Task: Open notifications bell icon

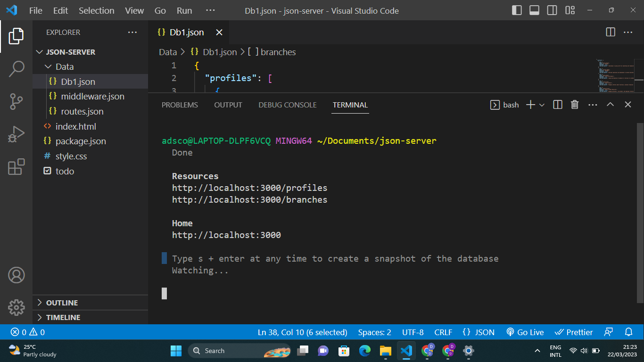Action: (628, 332)
